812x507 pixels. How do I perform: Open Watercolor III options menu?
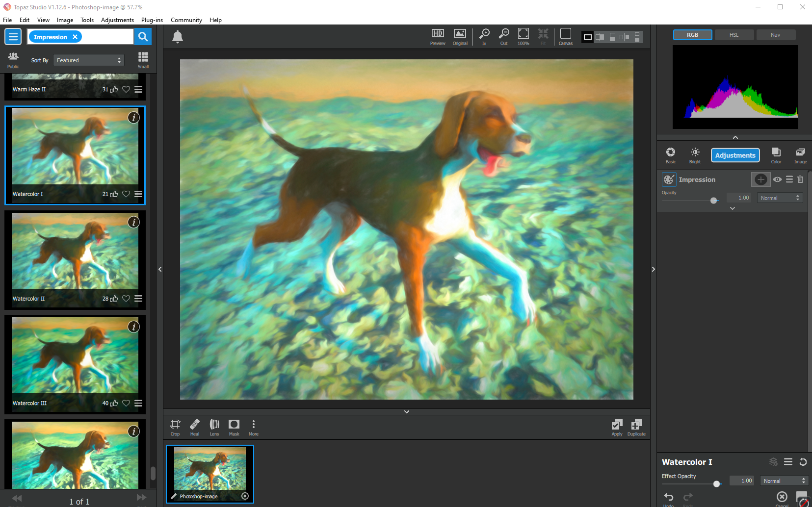[x=138, y=403]
